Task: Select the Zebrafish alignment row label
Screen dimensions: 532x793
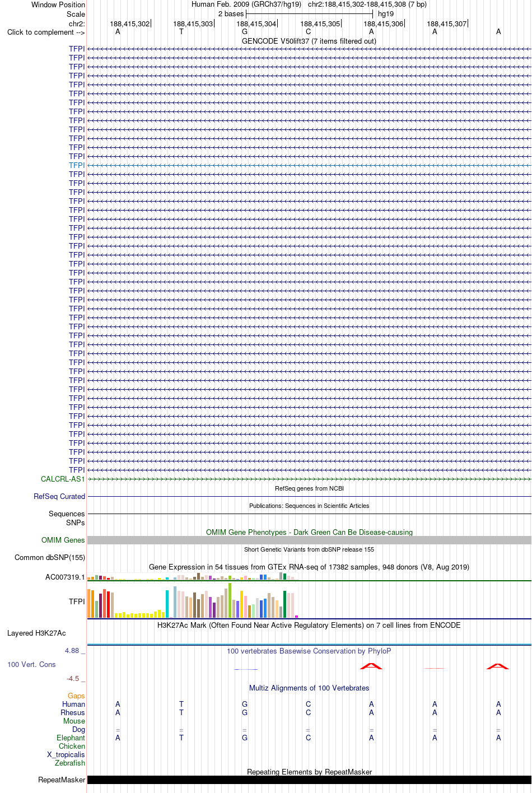Action: tap(70, 763)
